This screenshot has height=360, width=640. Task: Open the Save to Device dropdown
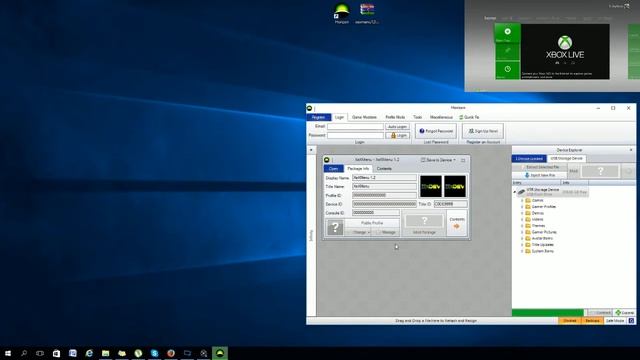[x=438, y=160]
